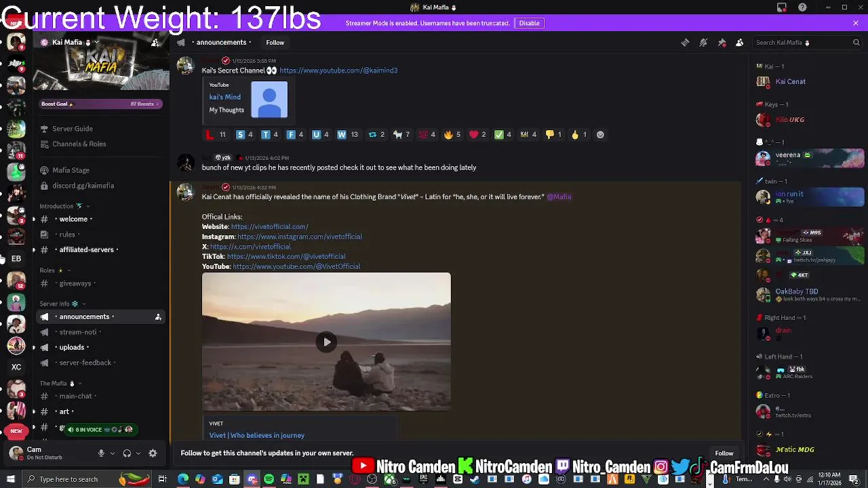Open the XC server in server list
868x488 pixels.
tap(16, 367)
